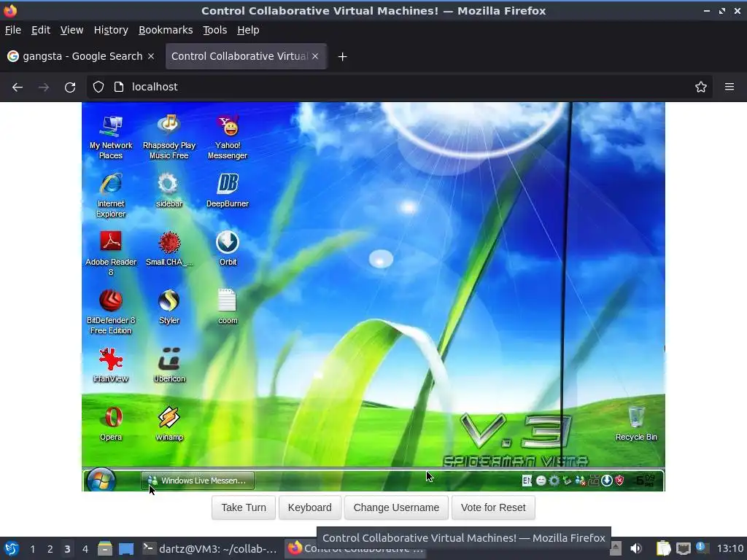
Task: Click the clipboard tray icon on host panel
Action: click(663, 548)
